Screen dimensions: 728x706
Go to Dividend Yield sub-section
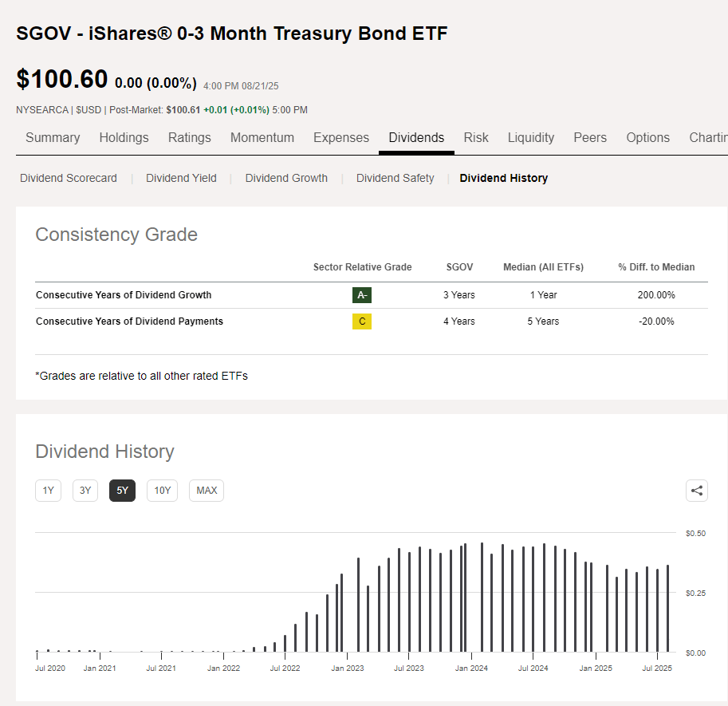click(181, 178)
